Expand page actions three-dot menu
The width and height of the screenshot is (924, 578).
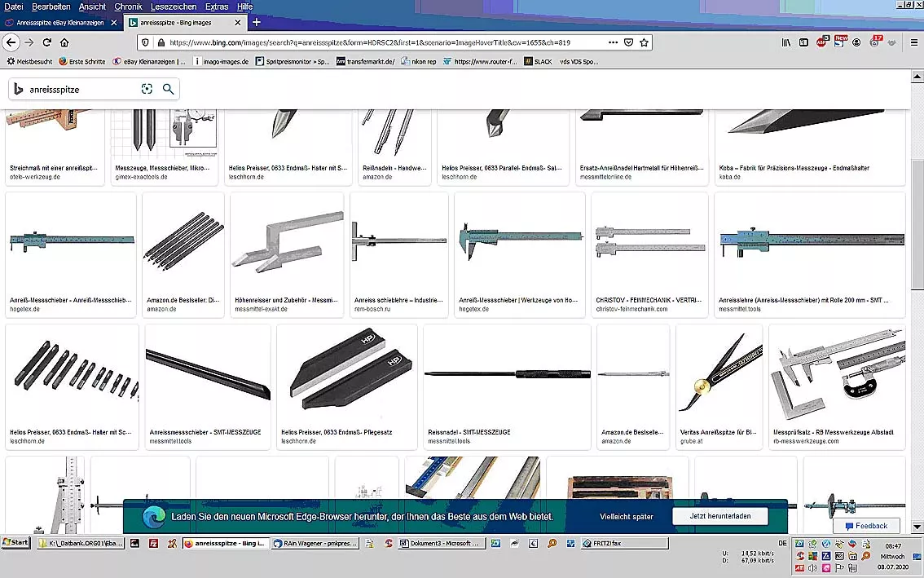pyautogui.click(x=612, y=42)
